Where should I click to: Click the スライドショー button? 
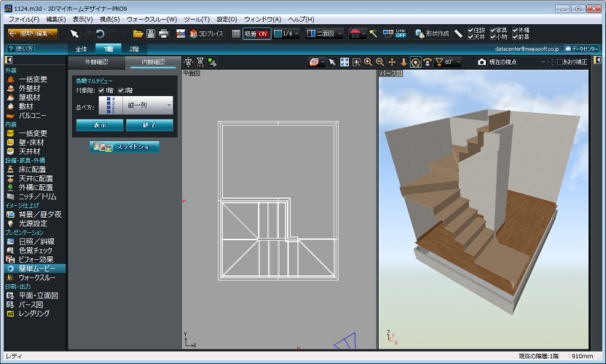[x=125, y=146]
